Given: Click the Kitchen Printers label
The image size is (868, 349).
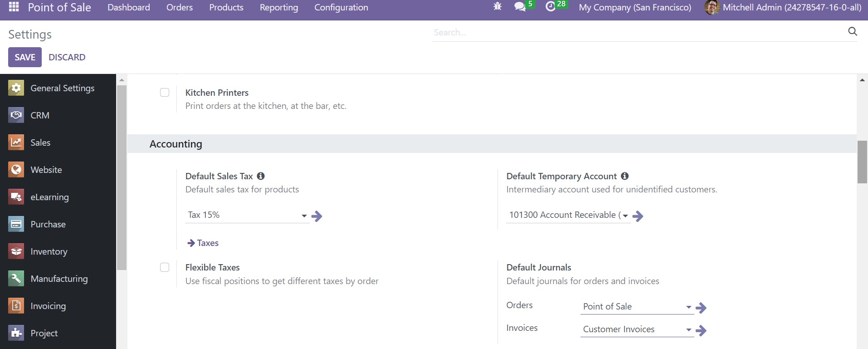Looking at the screenshot, I should point(217,93).
